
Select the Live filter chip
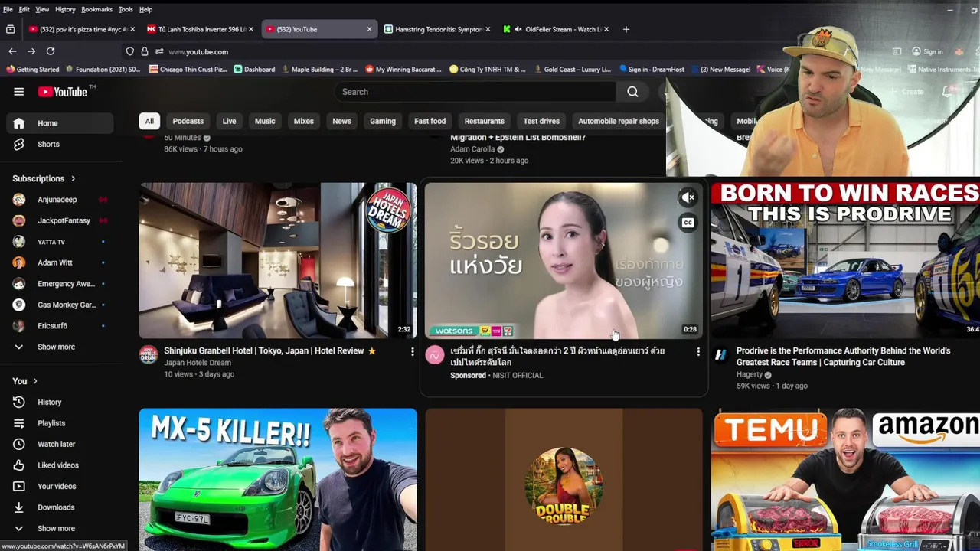pos(229,121)
